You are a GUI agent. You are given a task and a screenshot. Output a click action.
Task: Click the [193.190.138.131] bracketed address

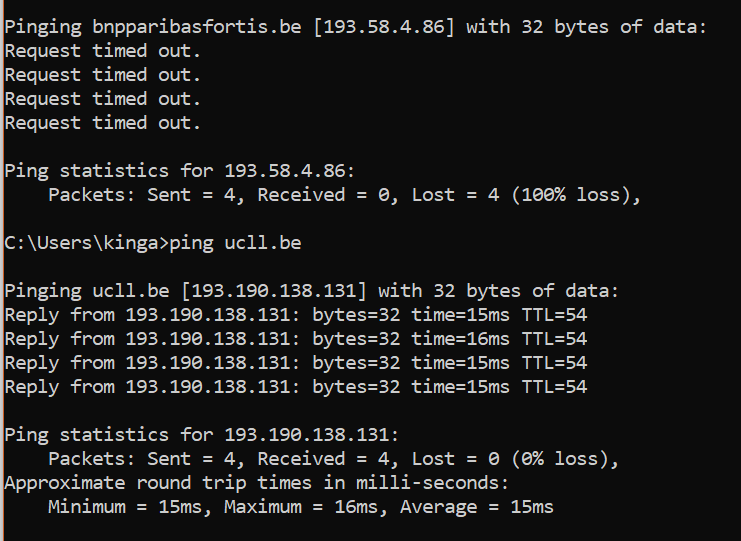274,291
